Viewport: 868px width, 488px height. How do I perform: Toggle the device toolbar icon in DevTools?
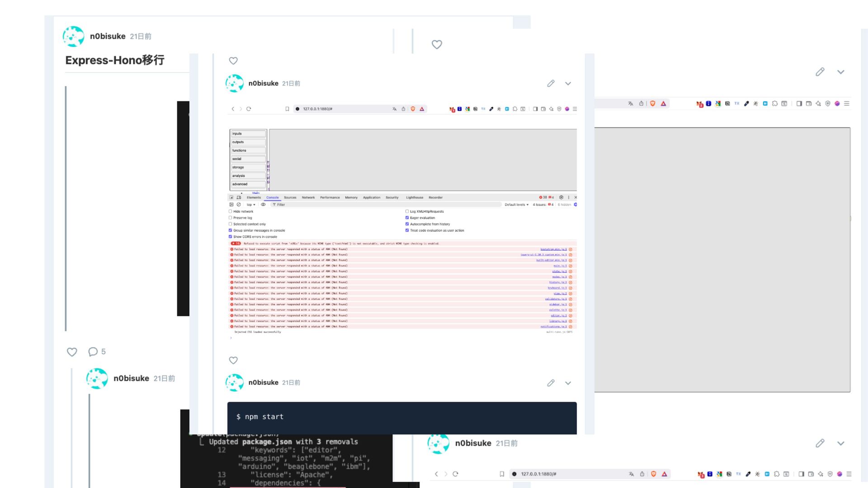click(239, 197)
